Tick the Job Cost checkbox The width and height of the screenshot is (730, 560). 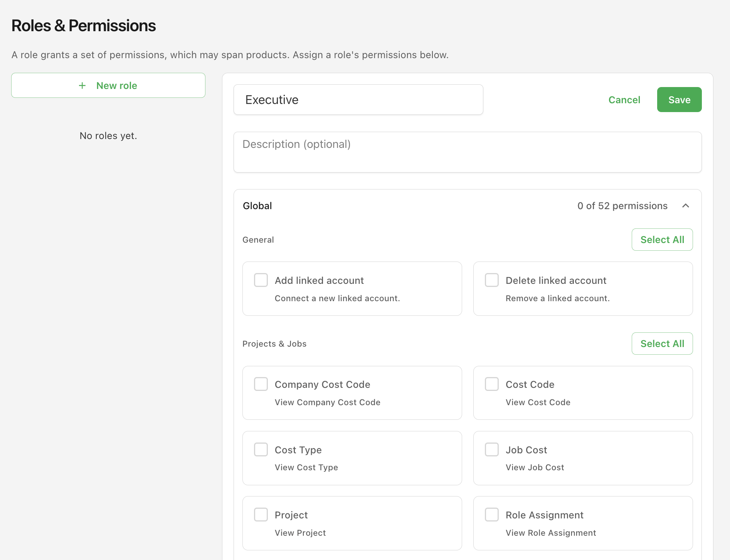tap(492, 449)
